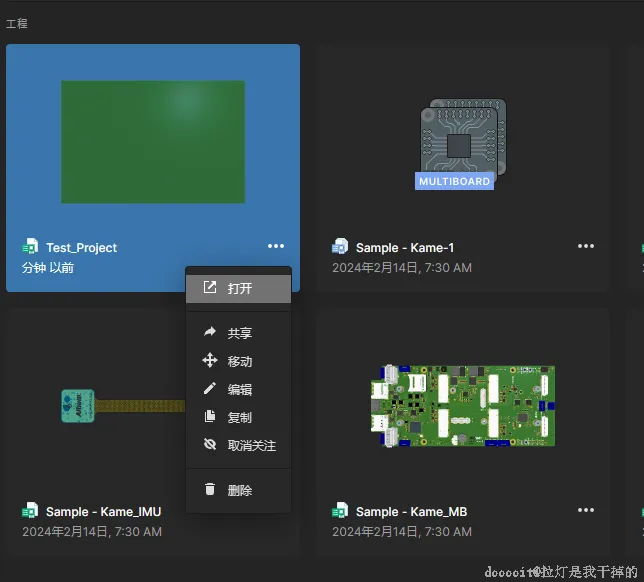Viewport: 644px width, 582px height.
Task: Select the flex board thumbnail of Sample - Kame_IMU
Action: (x=123, y=406)
